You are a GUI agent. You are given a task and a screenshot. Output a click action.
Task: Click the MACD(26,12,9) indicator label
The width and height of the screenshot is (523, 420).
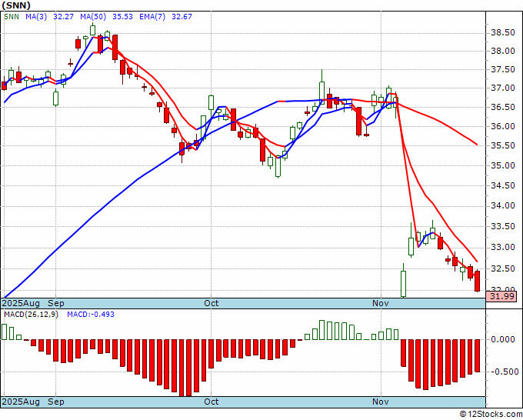tap(31, 315)
